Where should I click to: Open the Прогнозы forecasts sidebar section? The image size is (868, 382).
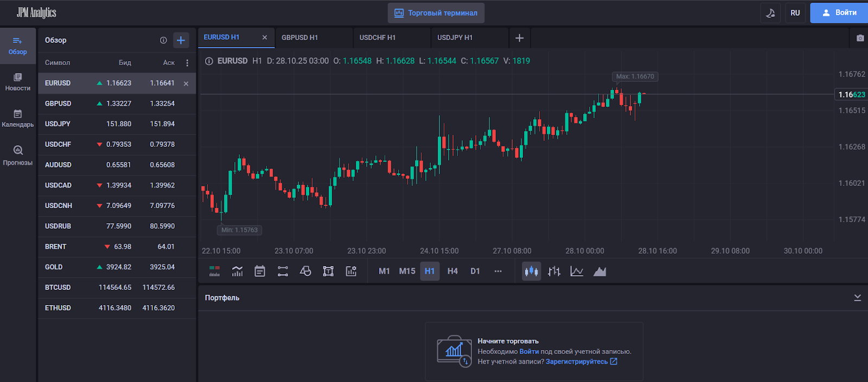point(18,155)
